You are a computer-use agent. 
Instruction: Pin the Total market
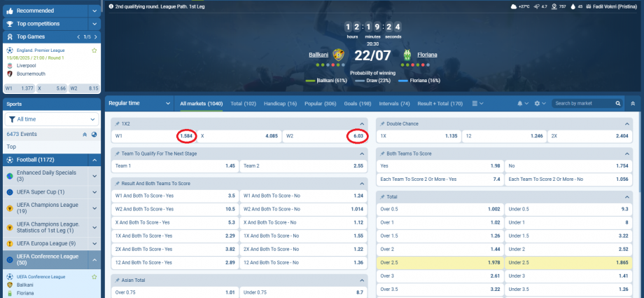coord(382,197)
